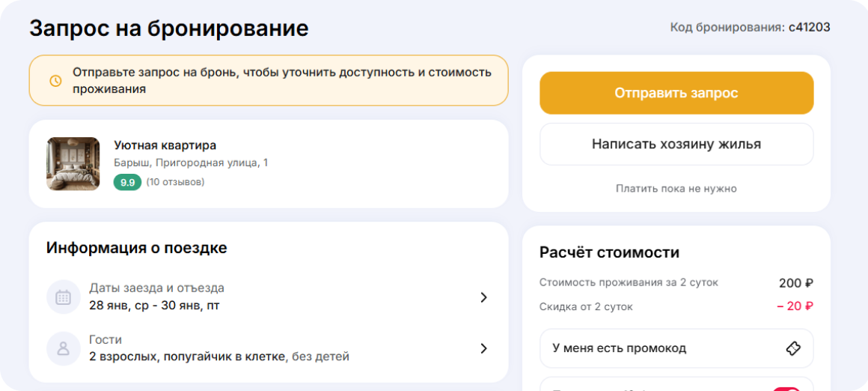Click the apartment bedroom thumbnail photo
This screenshot has height=391, width=868.
tap(73, 163)
